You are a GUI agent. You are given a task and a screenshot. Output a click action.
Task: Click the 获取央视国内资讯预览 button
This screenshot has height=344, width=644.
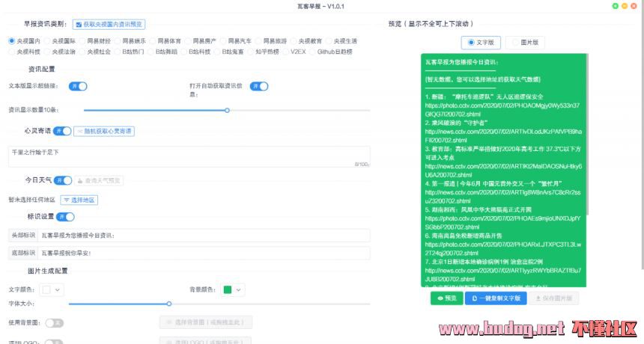(109, 24)
